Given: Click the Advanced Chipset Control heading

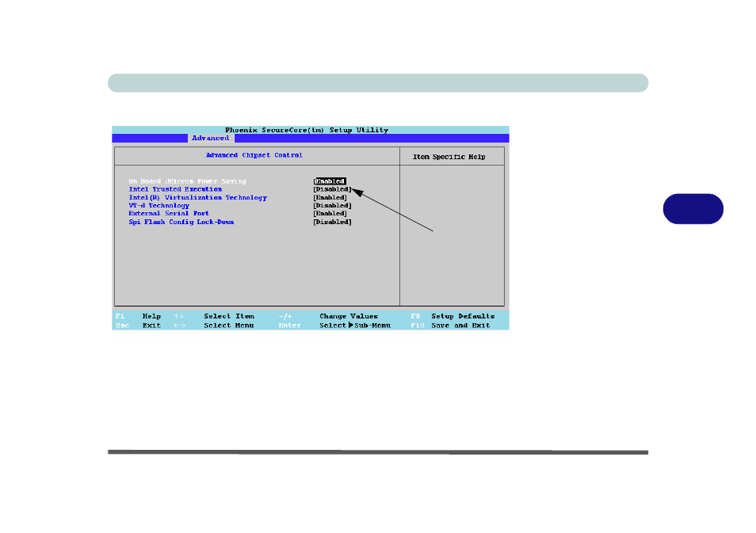Looking at the screenshot, I should (254, 155).
